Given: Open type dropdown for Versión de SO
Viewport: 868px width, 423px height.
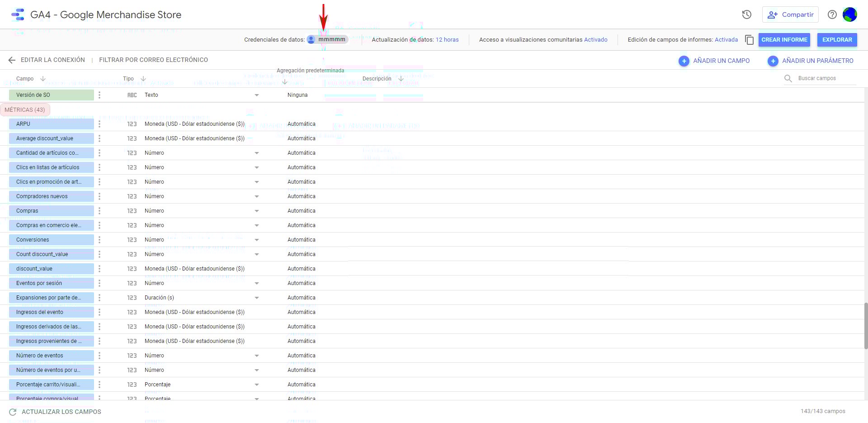Looking at the screenshot, I should click(257, 95).
